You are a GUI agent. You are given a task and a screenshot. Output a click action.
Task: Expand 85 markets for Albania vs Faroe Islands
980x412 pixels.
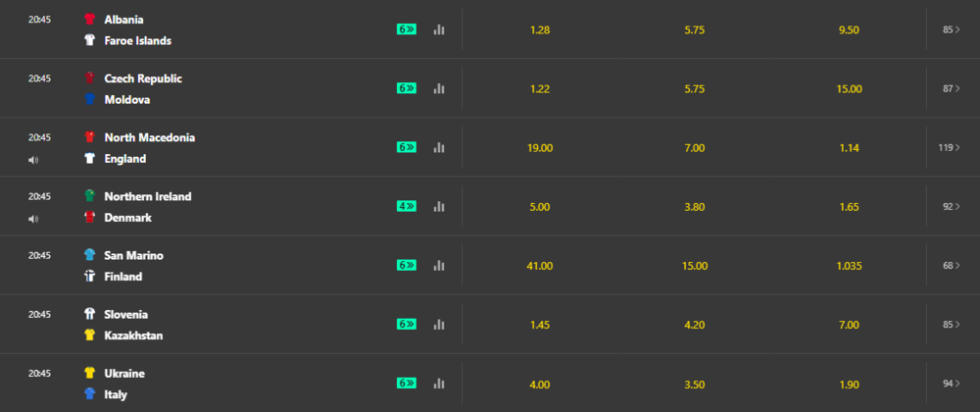(952, 29)
